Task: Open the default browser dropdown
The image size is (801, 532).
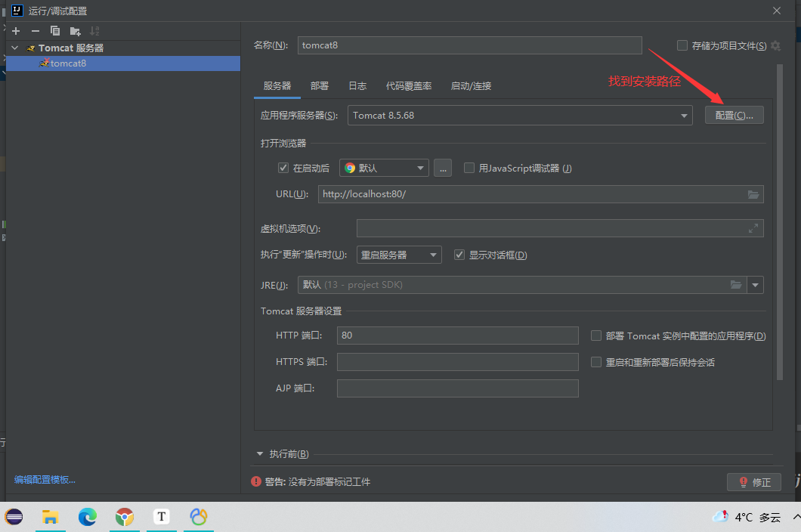Action: pos(384,168)
